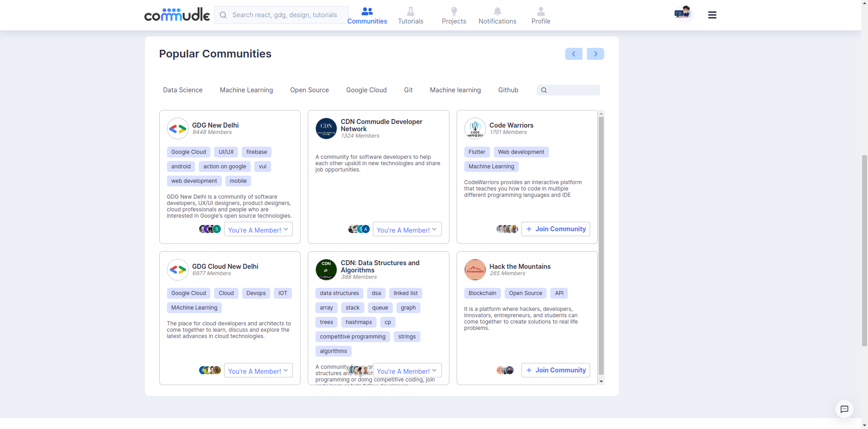Click the communities list scrollbar
This screenshot has height=429, width=868.
point(601,245)
